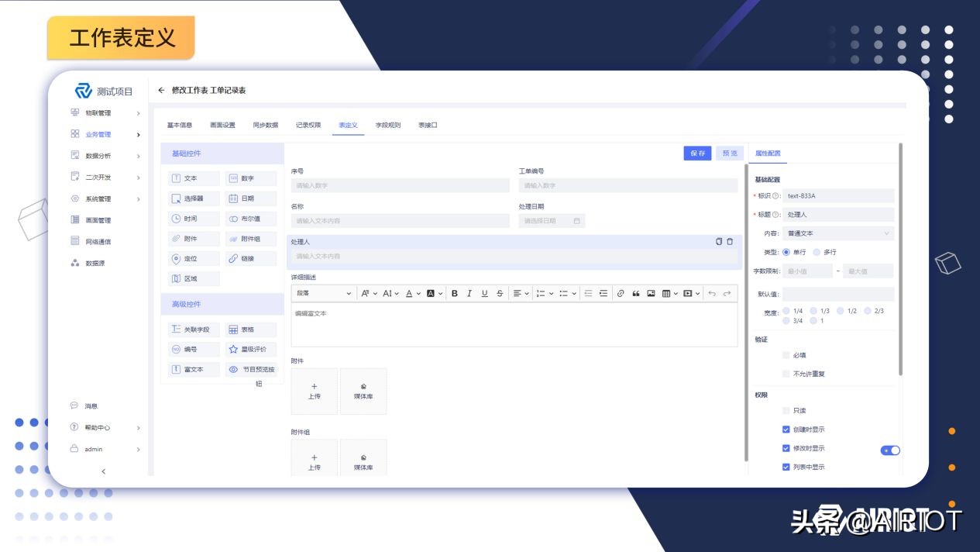This screenshot has width=980, height=552.
Task: Add the 文本 text control
Action: 194,178
